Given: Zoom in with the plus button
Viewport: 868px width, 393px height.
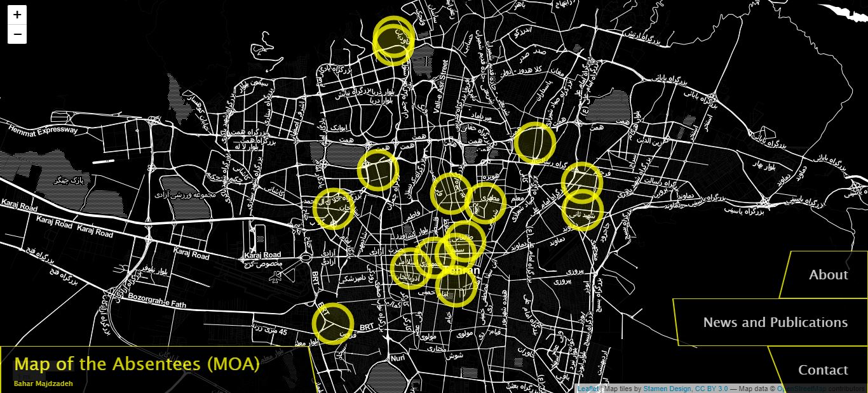Looking at the screenshot, I should (17, 15).
